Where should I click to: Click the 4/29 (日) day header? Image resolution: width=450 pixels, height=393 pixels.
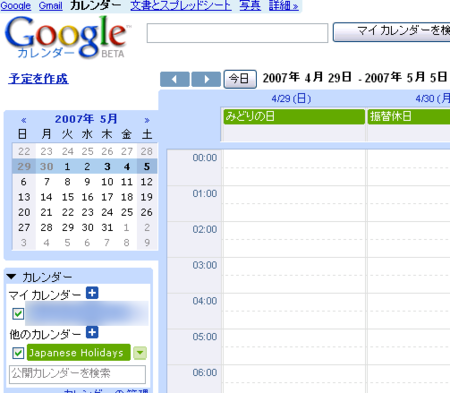coord(291,99)
